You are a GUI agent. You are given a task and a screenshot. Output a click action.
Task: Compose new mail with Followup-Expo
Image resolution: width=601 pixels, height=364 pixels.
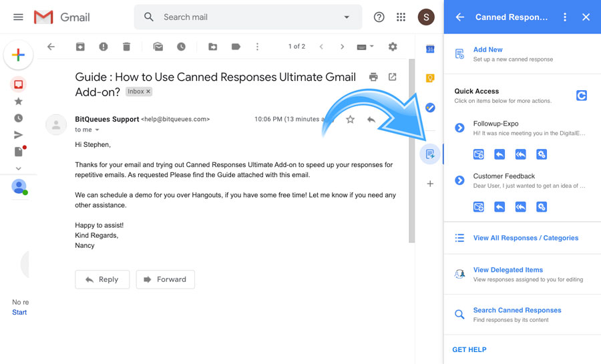(478, 154)
